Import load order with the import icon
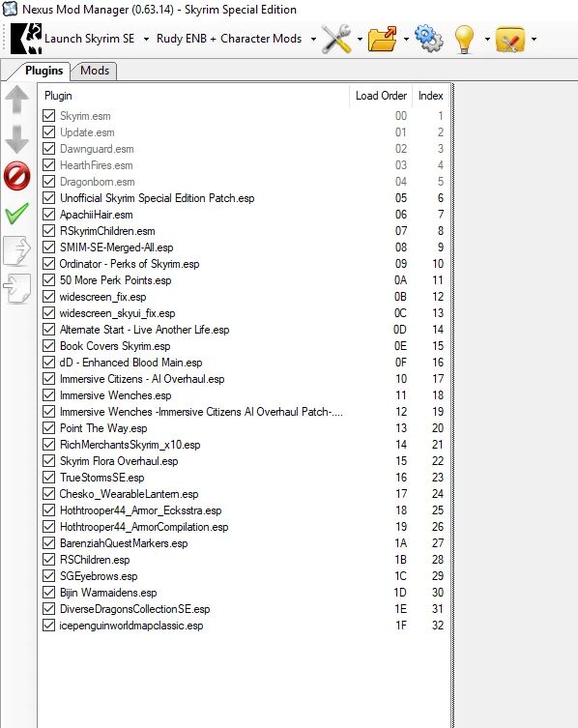 (x=17, y=288)
